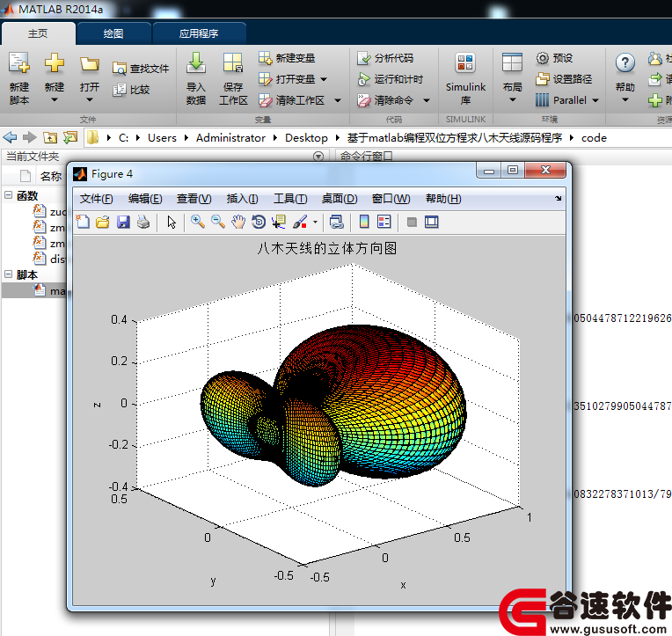Open Current Folder panel actions dropdown
672x636 pixels.
click(318, 156)
